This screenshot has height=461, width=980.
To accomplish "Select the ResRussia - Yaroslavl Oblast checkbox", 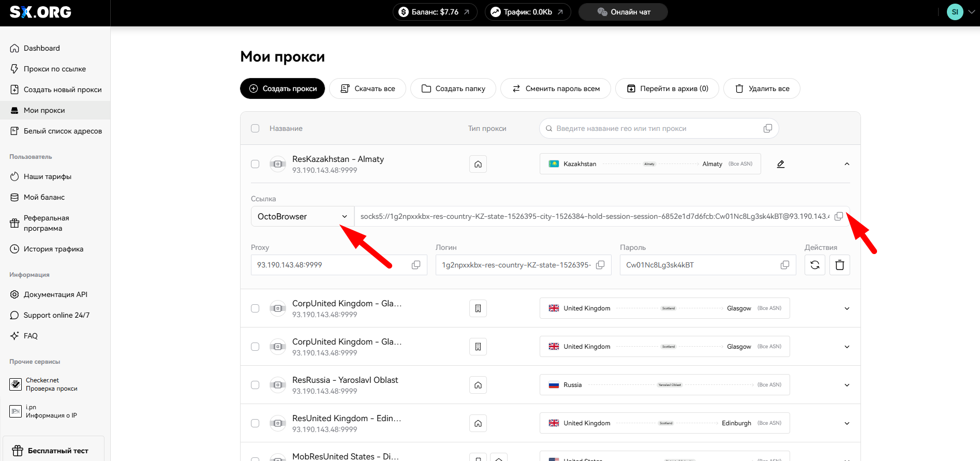I will [255, 385].
